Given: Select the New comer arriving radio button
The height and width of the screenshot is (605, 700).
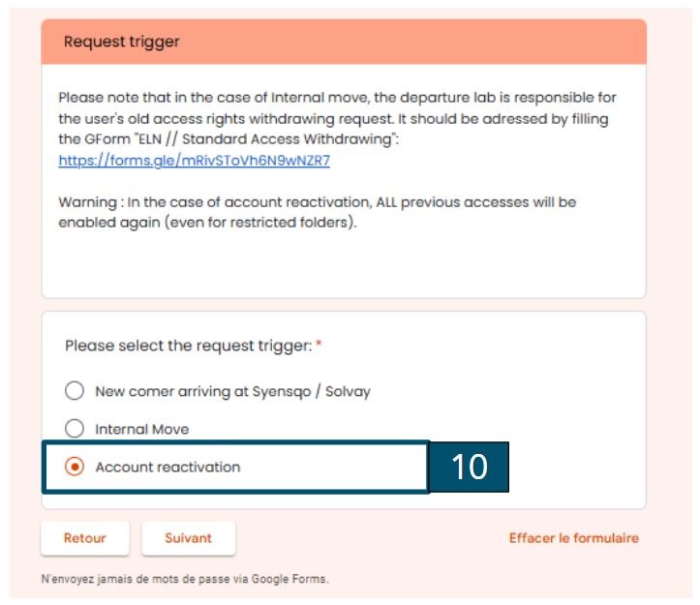Looking at the screenshot, I should click(x=75, y=391).
